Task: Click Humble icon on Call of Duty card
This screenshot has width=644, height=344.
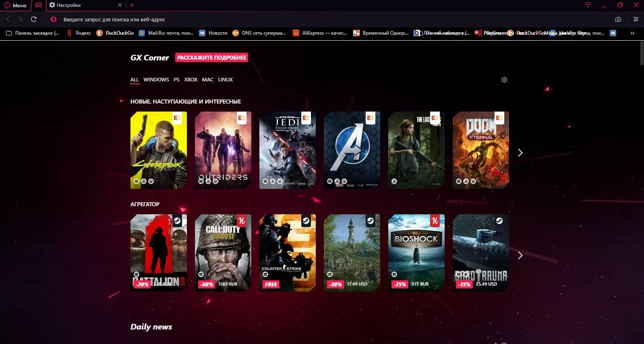Action: [242, 221]
